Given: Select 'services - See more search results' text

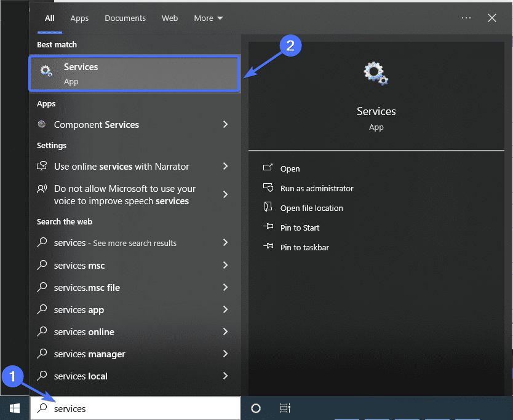Looking at the screenshot, I should click(x=115, y=243).
